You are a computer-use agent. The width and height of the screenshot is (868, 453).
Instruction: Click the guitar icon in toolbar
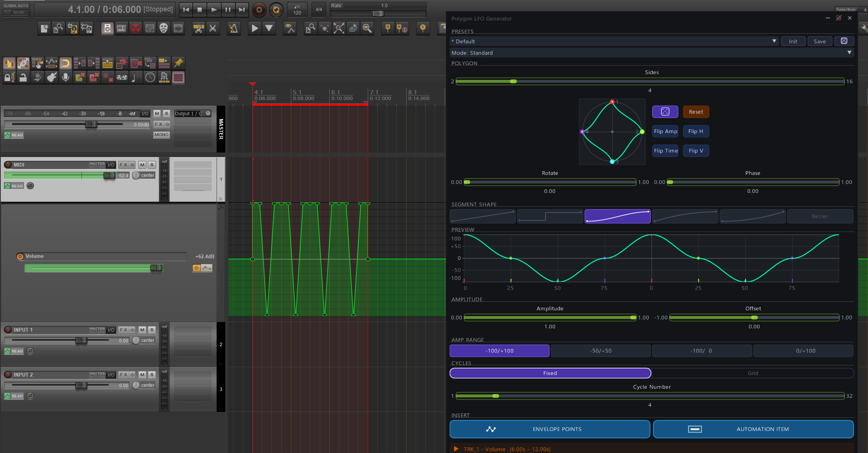tap(51, 78)
